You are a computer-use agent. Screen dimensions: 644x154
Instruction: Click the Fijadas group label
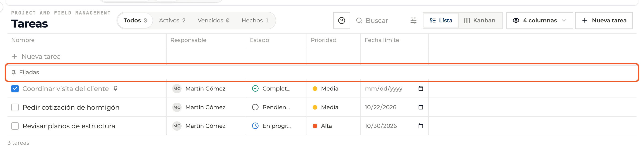pos(29,72)
